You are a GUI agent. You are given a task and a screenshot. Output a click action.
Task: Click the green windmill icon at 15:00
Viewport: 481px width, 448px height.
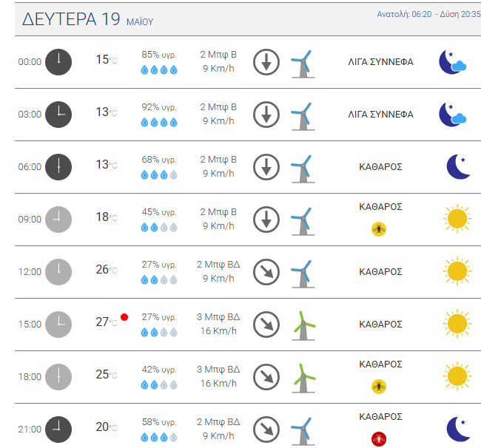click(x=303, y=325)
